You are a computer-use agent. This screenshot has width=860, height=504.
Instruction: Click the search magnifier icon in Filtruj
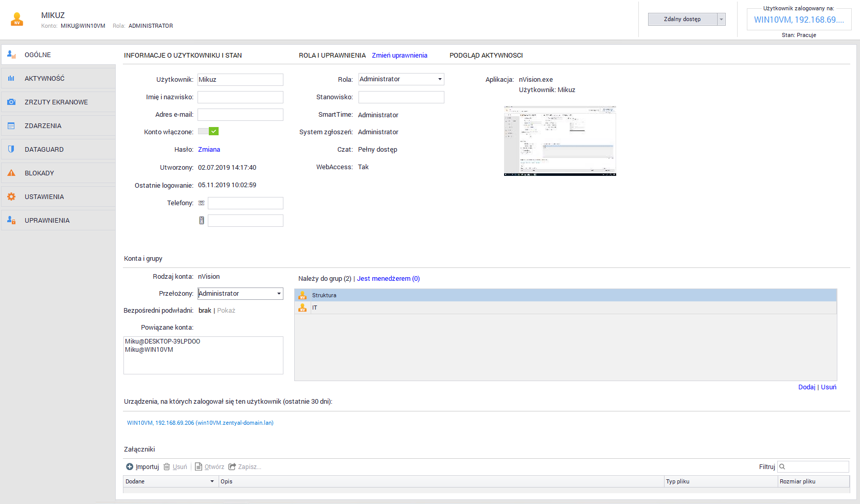[x=782, y=466]
